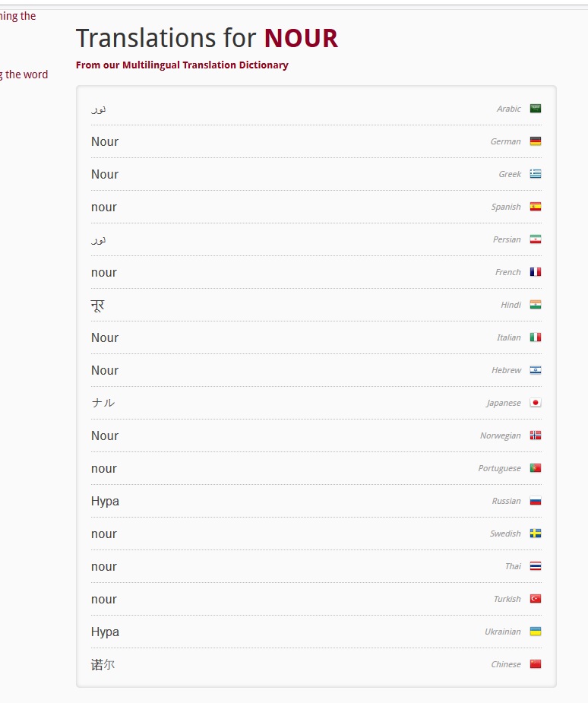Click the Chinese flag icon
This screenshot has width=588, height=703.
[536, 664]
